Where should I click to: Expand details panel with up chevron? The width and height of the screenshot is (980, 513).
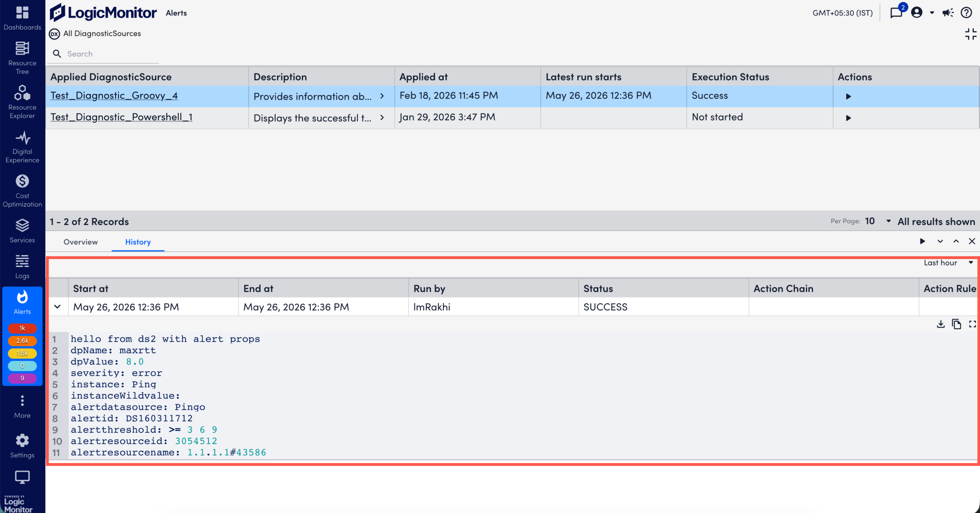[956, 241]
